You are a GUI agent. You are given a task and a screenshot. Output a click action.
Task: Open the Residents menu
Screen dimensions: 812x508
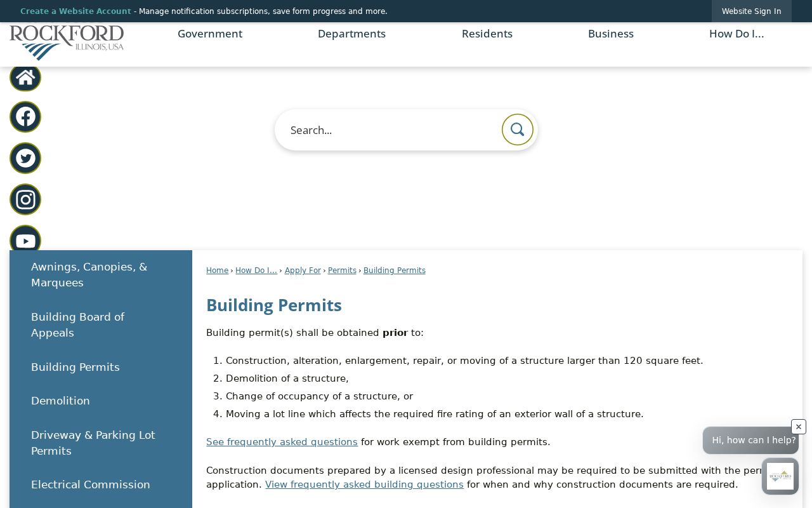[487, 34]
